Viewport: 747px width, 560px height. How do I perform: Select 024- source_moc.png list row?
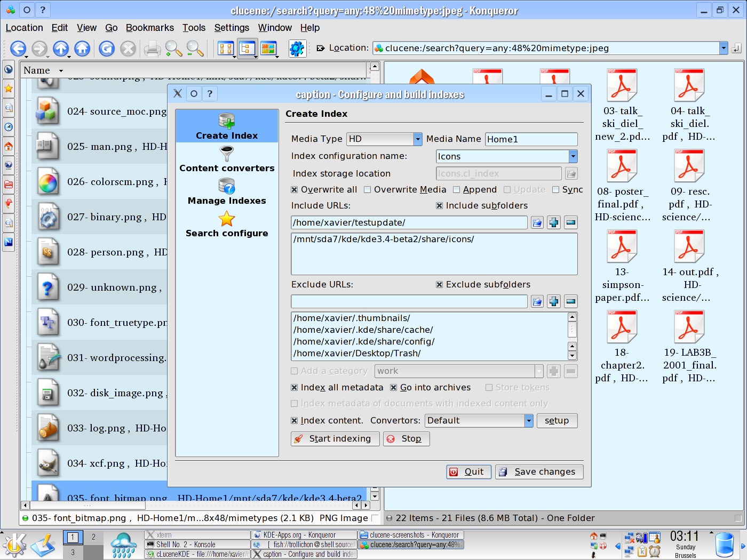coord(100,111)
